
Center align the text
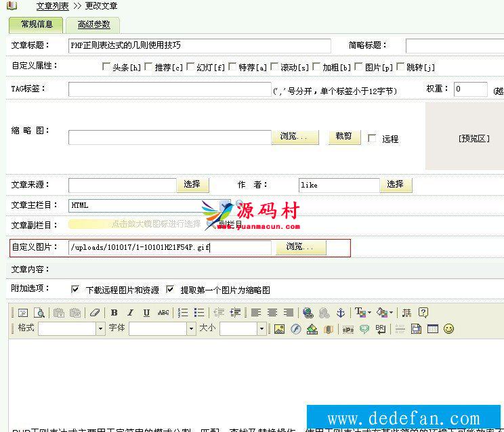(x=272, y=313)
